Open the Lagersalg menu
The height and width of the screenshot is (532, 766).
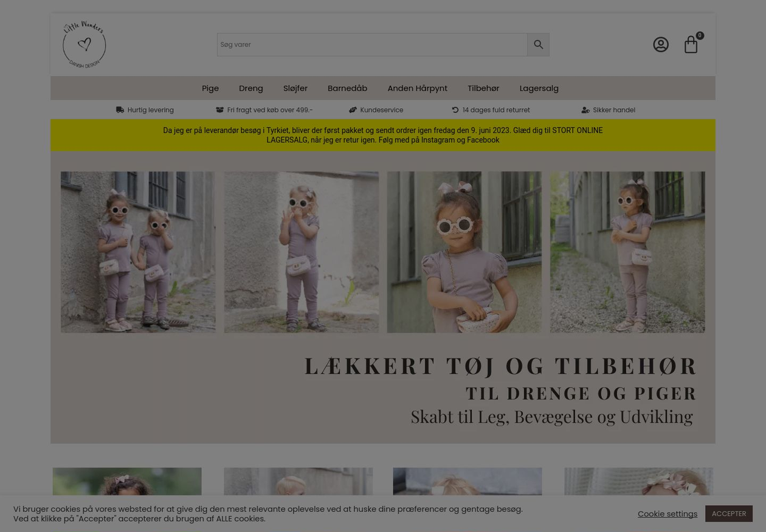(x=539, y=88)
